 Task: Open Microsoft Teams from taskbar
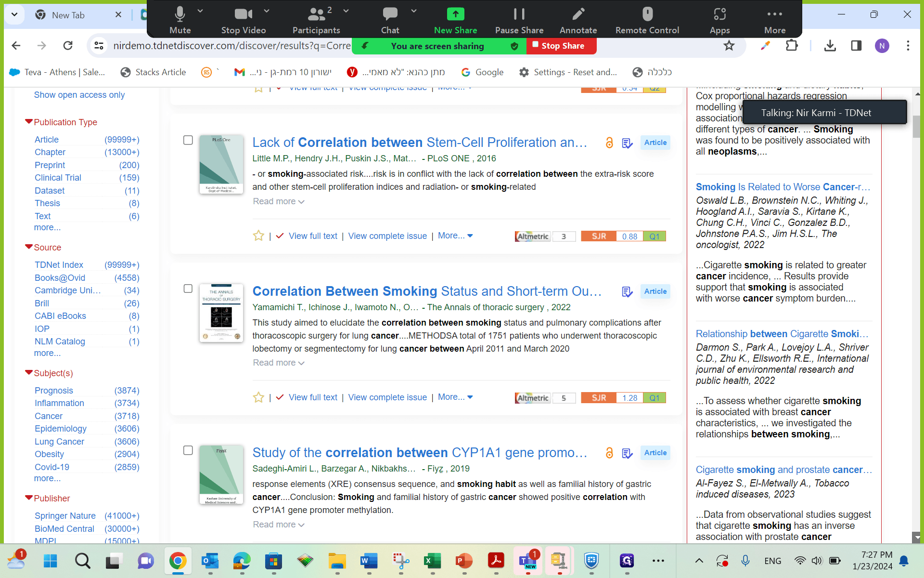click(528, 561)
